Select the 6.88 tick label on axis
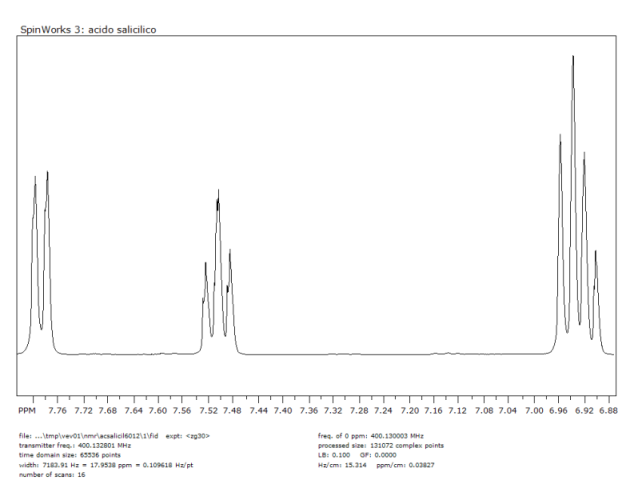The image size is (626, 480). [x=606, y=411]
